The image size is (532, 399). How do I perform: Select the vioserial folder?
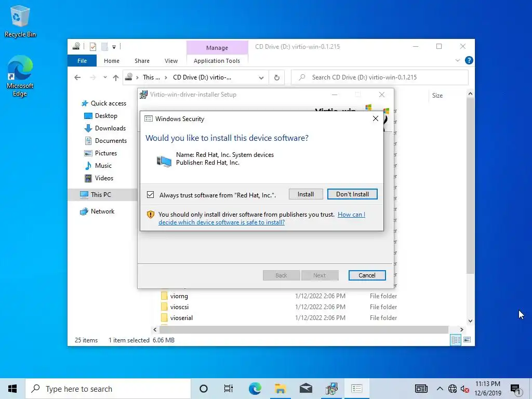point(181,318)
